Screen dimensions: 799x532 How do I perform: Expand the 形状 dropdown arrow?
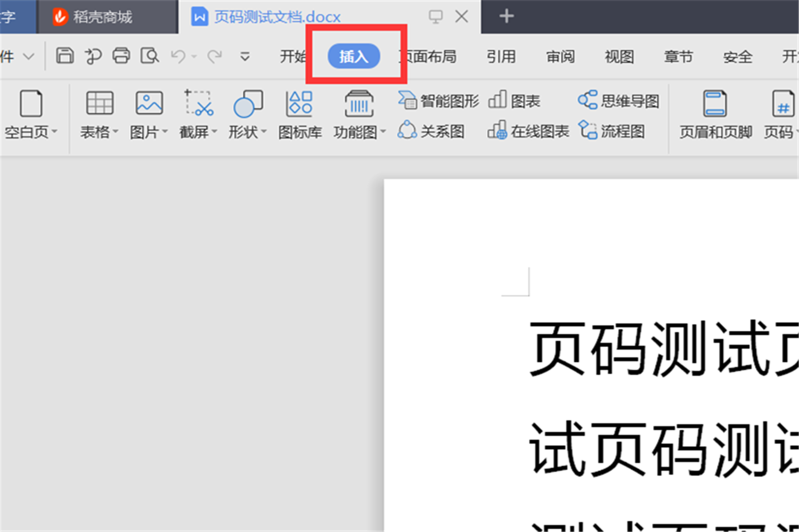coord(264,132)
